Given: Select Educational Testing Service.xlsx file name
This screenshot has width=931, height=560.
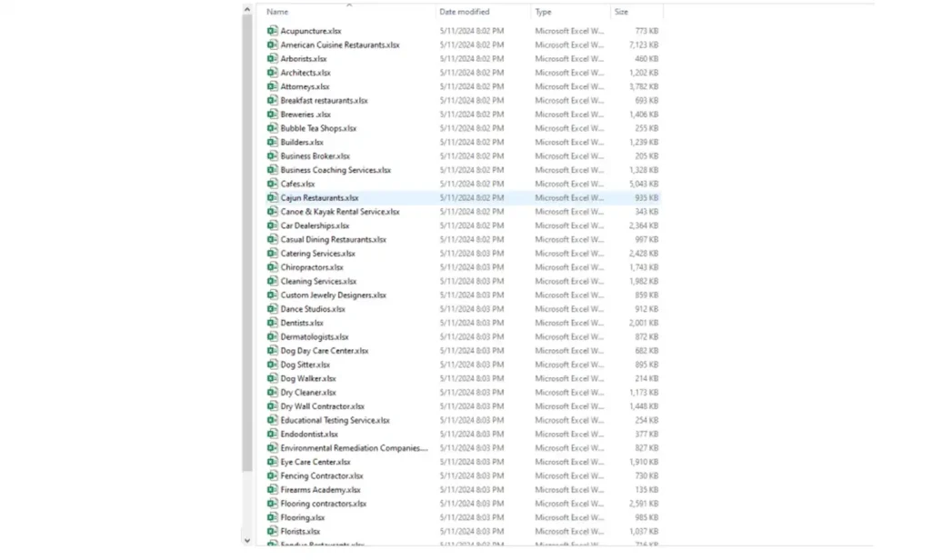Looking at the screenshot, I should (x=335, y=420).
